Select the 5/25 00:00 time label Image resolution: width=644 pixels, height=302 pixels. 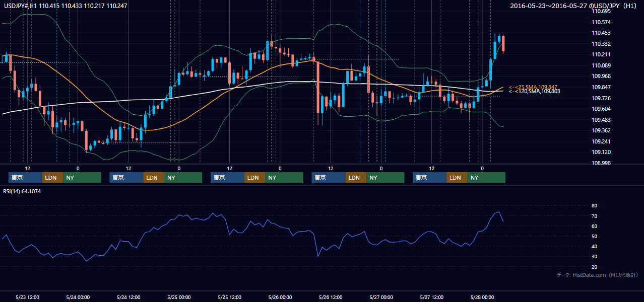click(x=179, y=297)
